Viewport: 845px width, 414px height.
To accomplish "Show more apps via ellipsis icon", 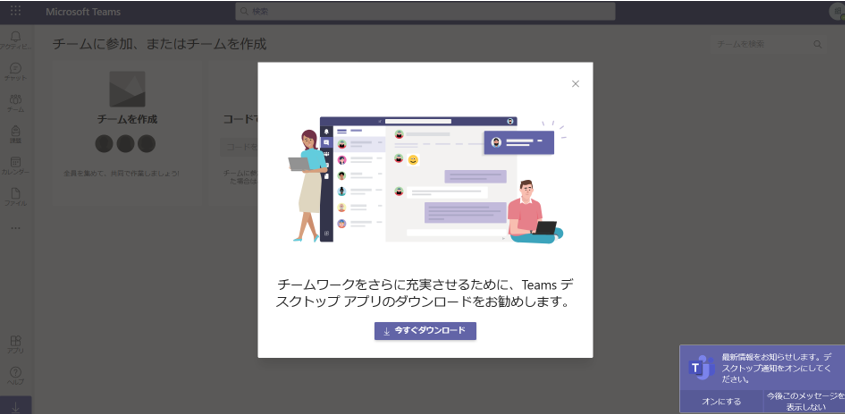I will 16,227.
